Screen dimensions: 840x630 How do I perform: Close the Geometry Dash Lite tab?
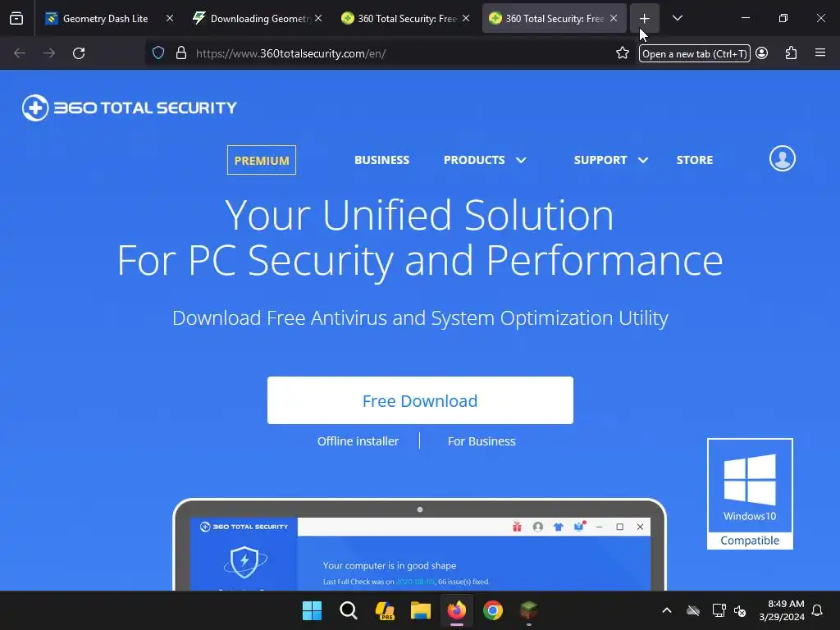click(x=170, y=18)
